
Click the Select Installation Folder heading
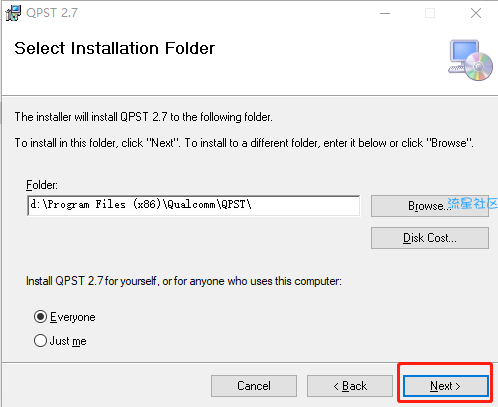coord(115,48)
